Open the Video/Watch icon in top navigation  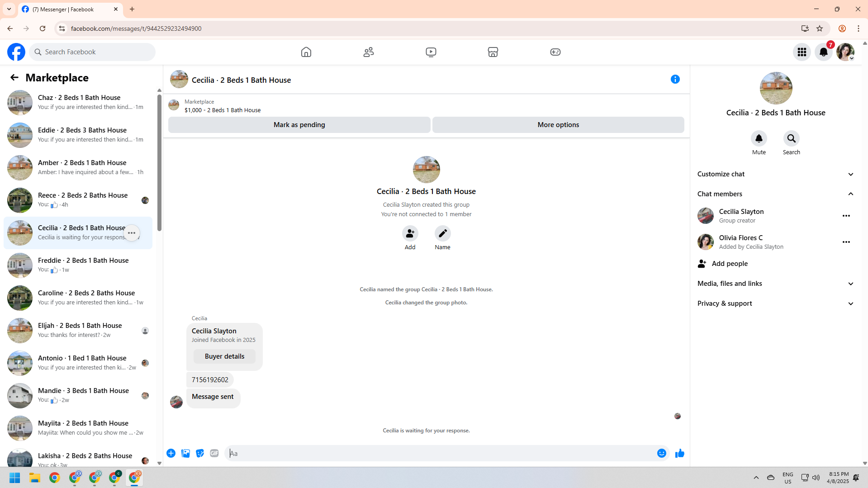(431, 52)
